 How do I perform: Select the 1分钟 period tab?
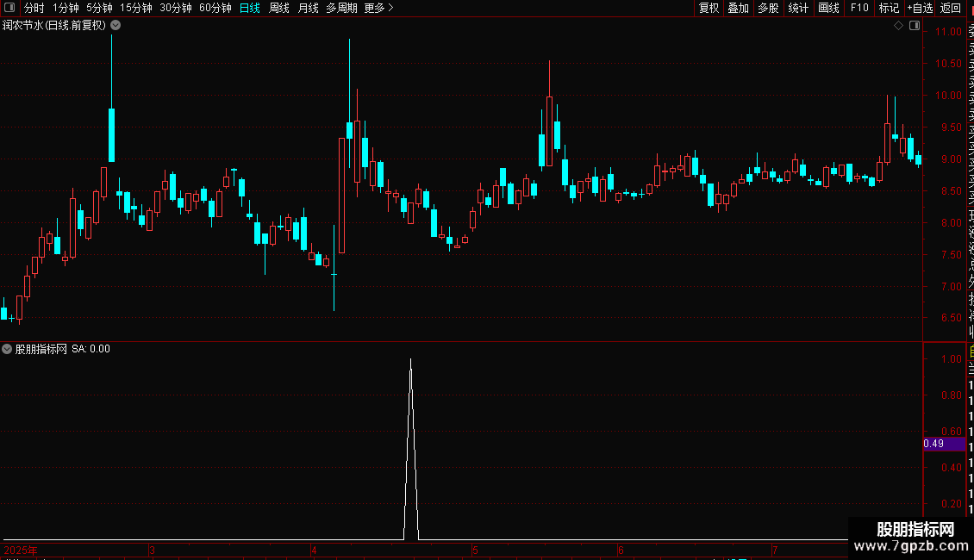tap(66, 8)
